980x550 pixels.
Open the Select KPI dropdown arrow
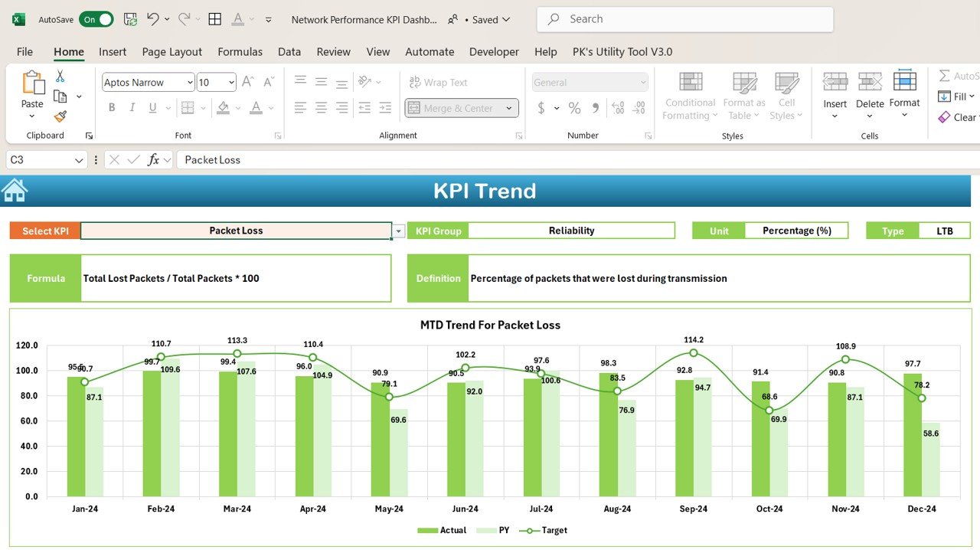point(398,231)
